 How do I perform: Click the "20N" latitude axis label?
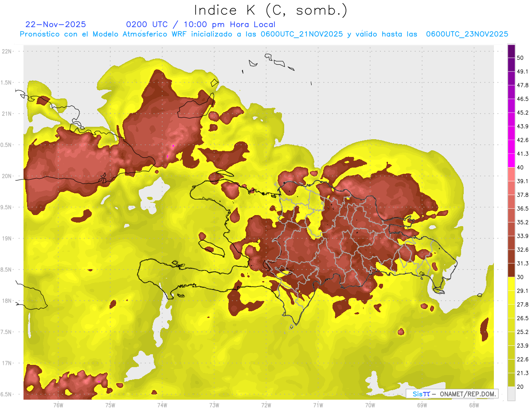tap(7, 176)
